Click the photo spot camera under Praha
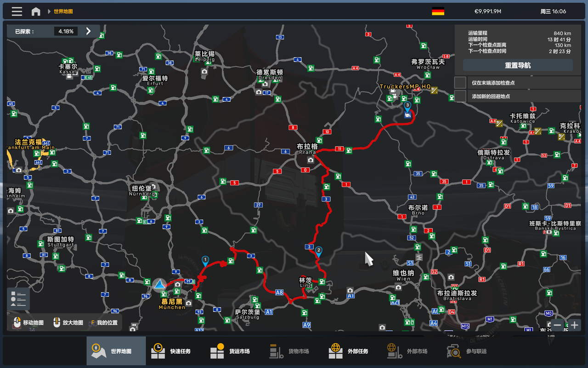The height and width of the screenshot is (368, 588). point(311,160)
